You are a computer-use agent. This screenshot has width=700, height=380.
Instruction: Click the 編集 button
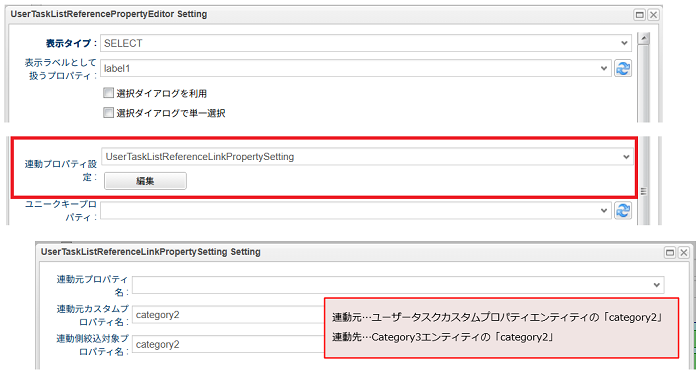[145, 181]
